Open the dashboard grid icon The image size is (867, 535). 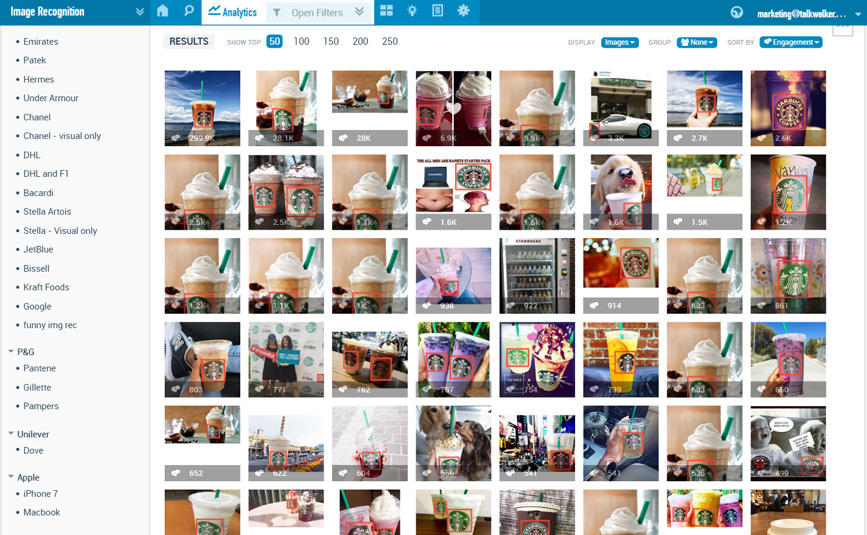(387, 11)
